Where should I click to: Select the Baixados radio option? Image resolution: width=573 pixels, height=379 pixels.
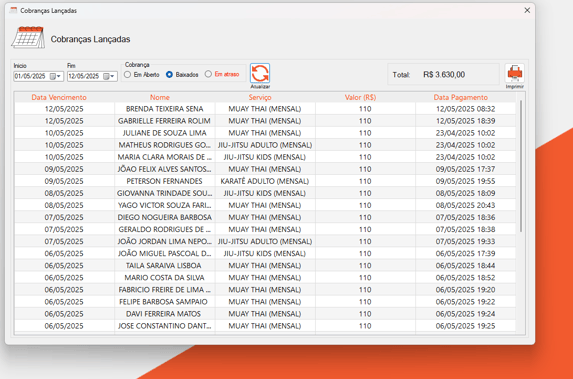170,75
